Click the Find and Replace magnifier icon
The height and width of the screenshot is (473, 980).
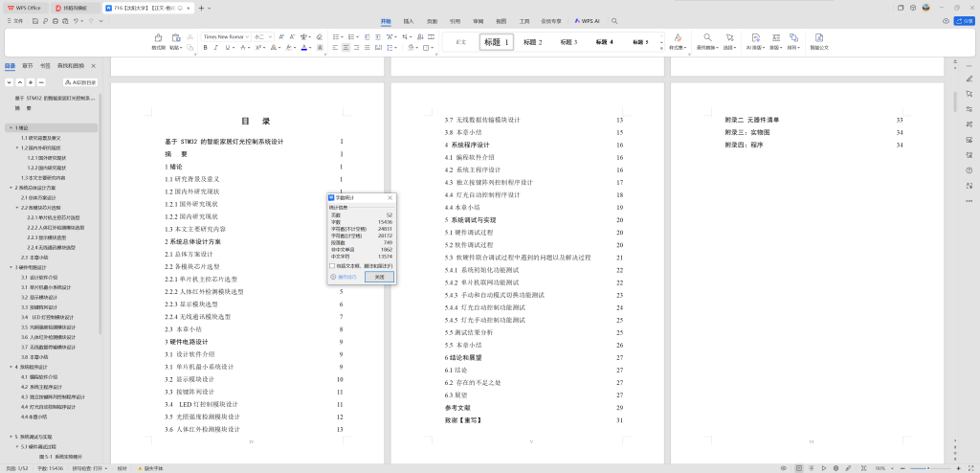tap(707, 37)
